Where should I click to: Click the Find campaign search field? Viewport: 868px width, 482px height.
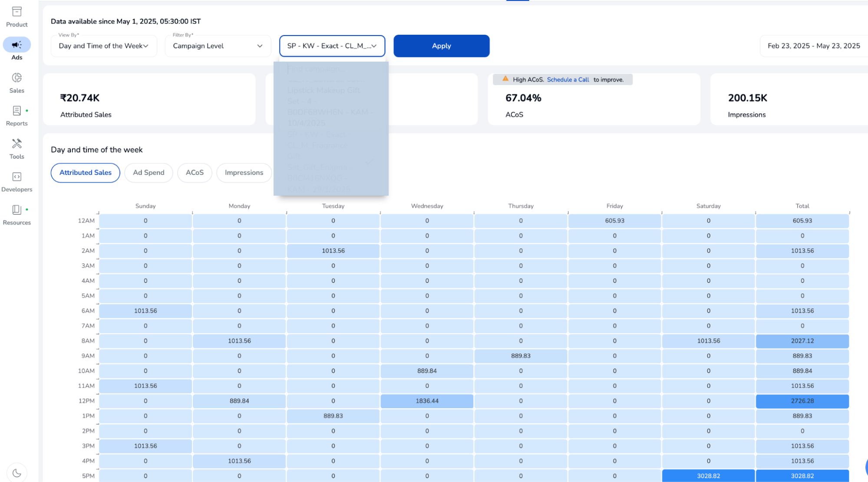coord(331,69)
